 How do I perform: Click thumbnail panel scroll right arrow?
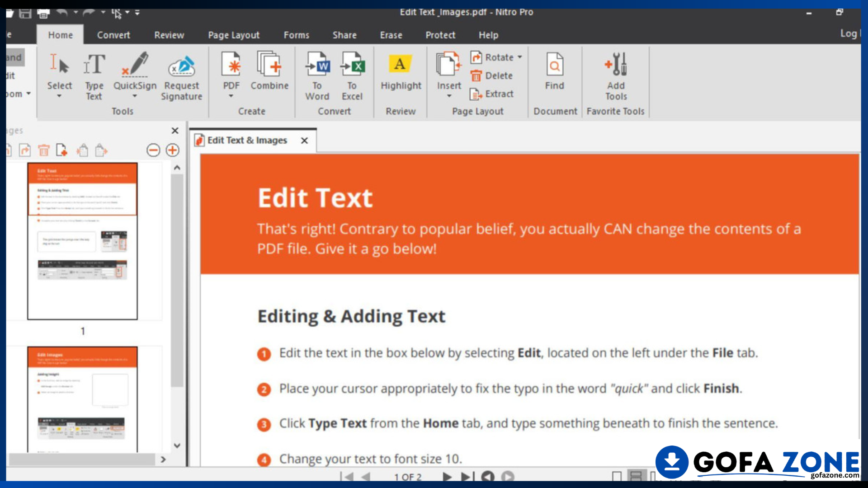click(x=163, y=460)
